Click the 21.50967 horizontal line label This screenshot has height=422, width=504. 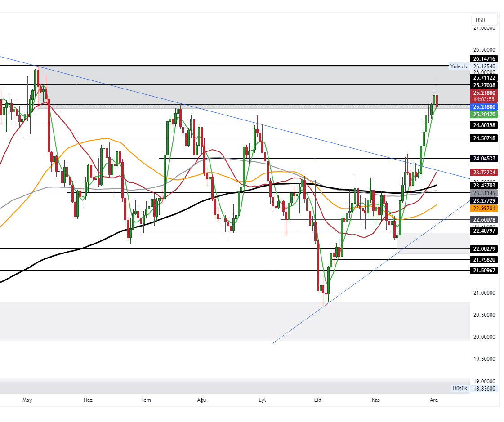484,270
